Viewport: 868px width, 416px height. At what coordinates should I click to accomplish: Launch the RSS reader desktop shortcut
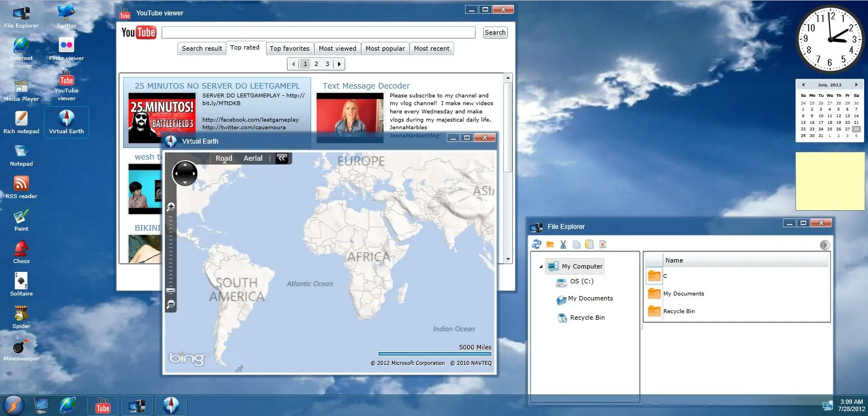(21, 188)
